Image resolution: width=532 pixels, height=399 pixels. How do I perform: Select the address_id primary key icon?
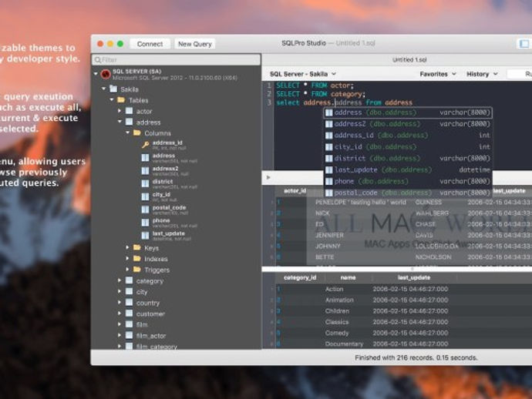(x=145, y=145)
